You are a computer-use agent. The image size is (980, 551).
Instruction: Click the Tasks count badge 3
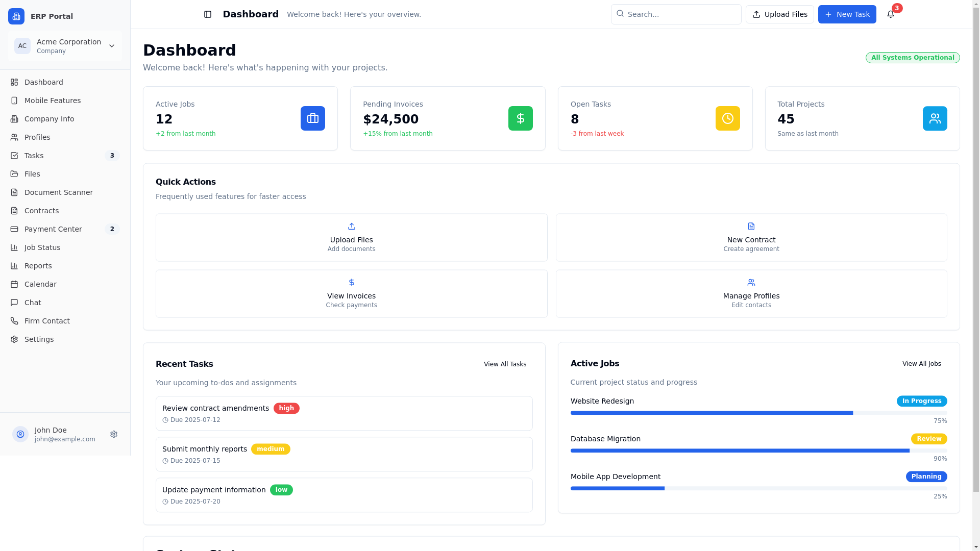[x=112, y=156]
